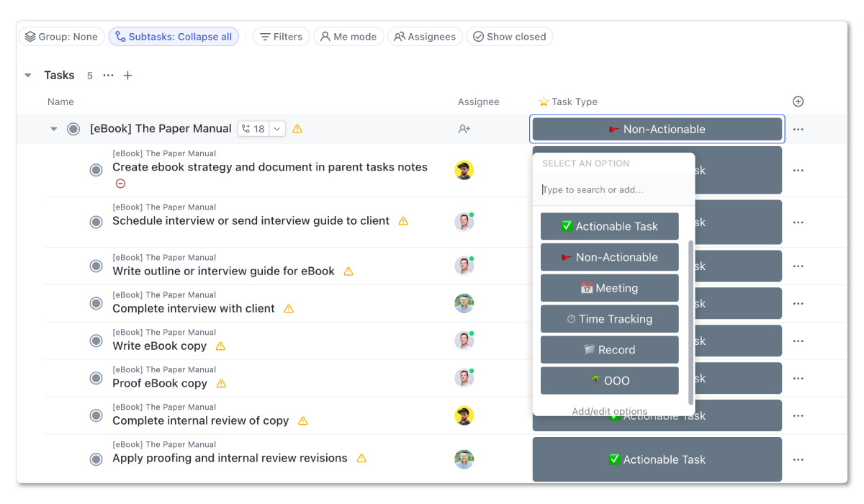The height and width of the screenshot is (504, 864).
Task: Open the ellipsis menu on the parent task row
Action: (x=798, y=128)
